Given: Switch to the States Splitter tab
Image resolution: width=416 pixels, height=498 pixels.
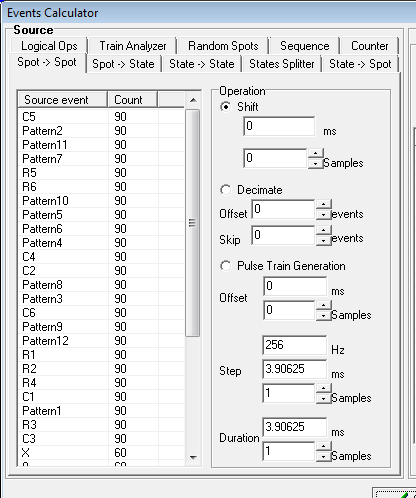Looking at the screenshot, I should click(282, 64).
